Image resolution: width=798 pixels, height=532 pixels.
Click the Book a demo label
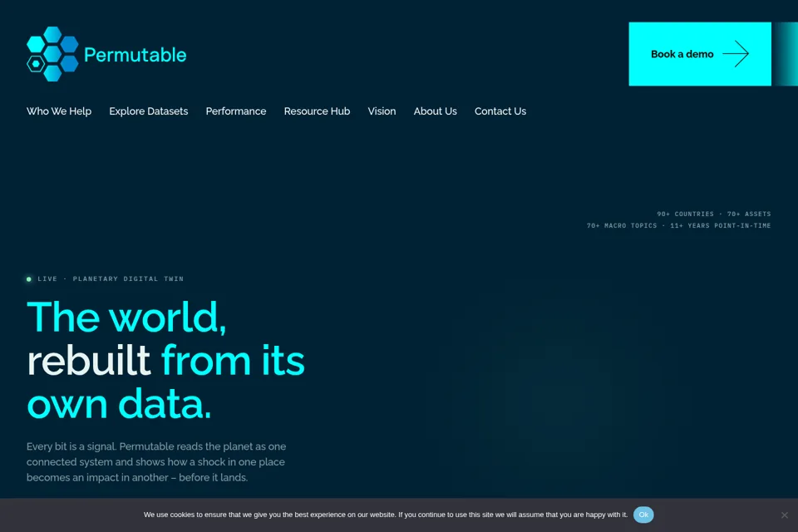[682, 54]
